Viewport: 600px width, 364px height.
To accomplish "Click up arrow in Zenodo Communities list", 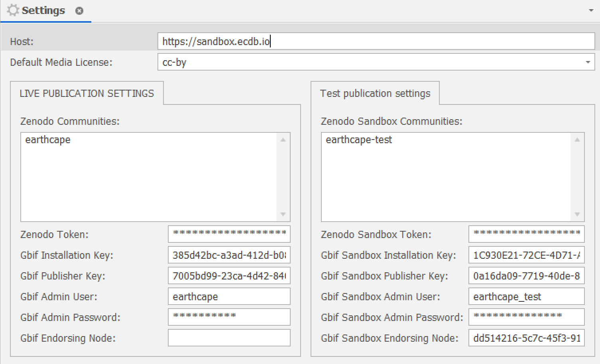I will tap(283, 140).
